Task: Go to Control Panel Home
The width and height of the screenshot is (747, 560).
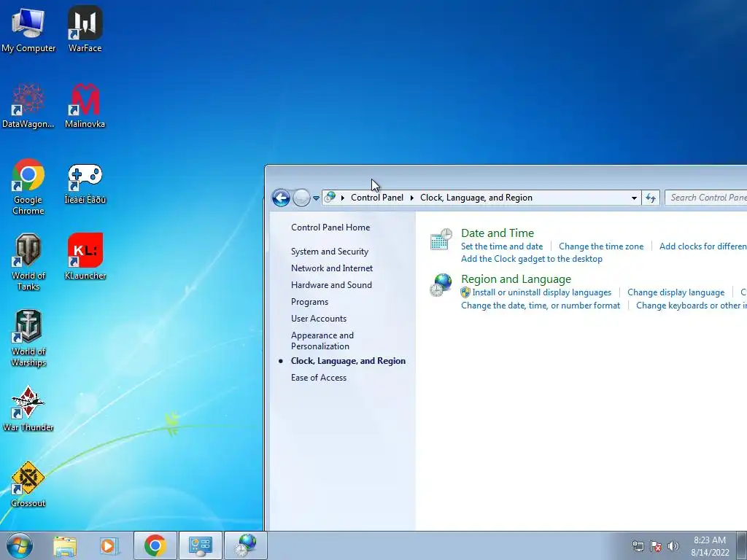Action: 330,227
